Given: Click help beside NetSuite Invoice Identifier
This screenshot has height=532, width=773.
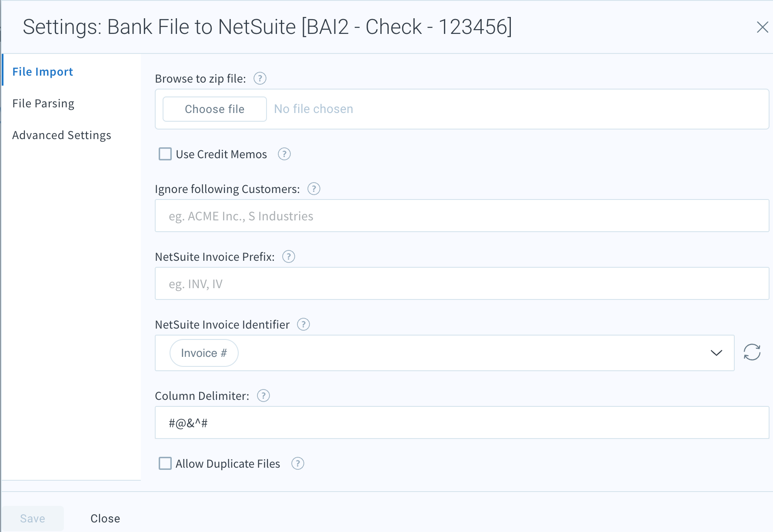Looking at the screenshot, I should coord(303,324).
